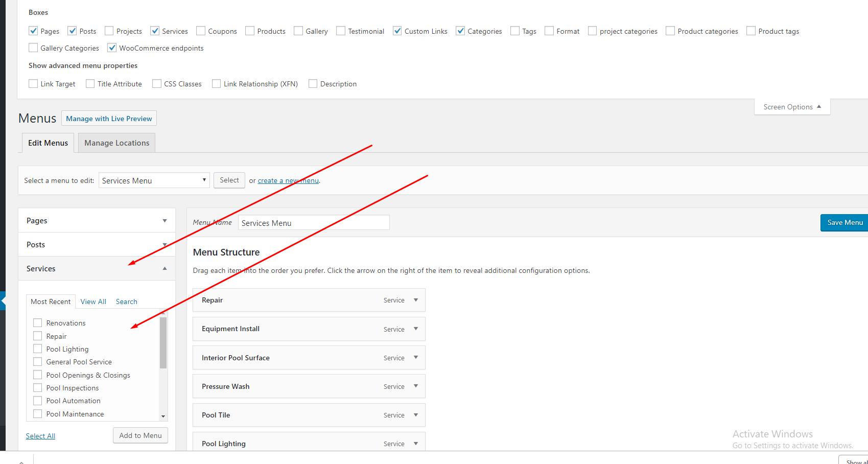Expand the Posts panel
This screenshot has height=464, width=868.
(x=165, y=244)
